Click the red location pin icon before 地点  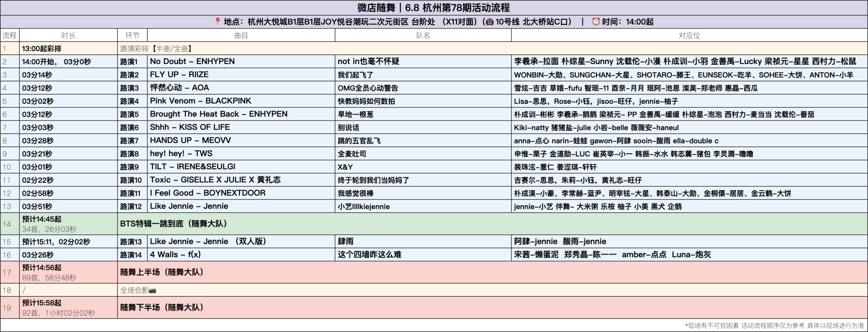(218, 22)
